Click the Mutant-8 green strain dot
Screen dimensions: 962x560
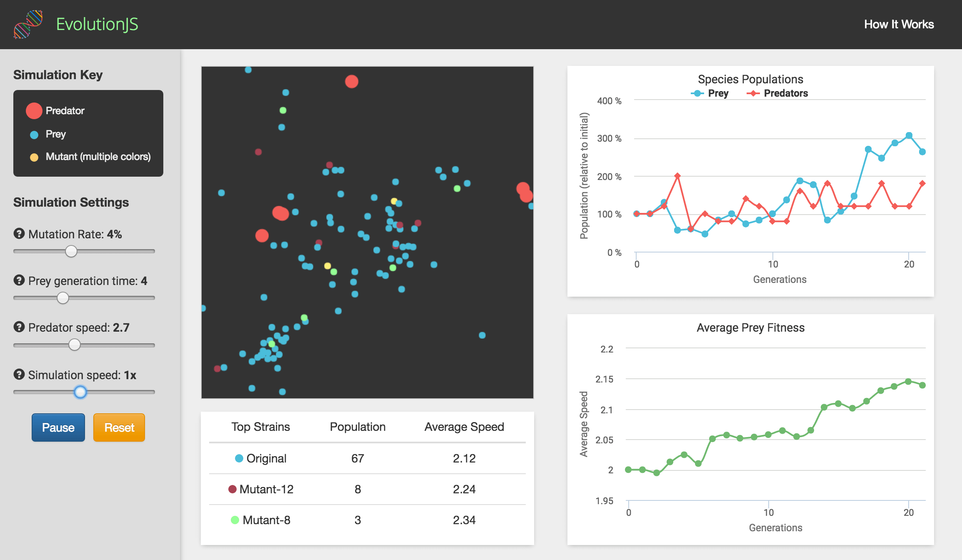pyautogui.click(x=235, y=520)
